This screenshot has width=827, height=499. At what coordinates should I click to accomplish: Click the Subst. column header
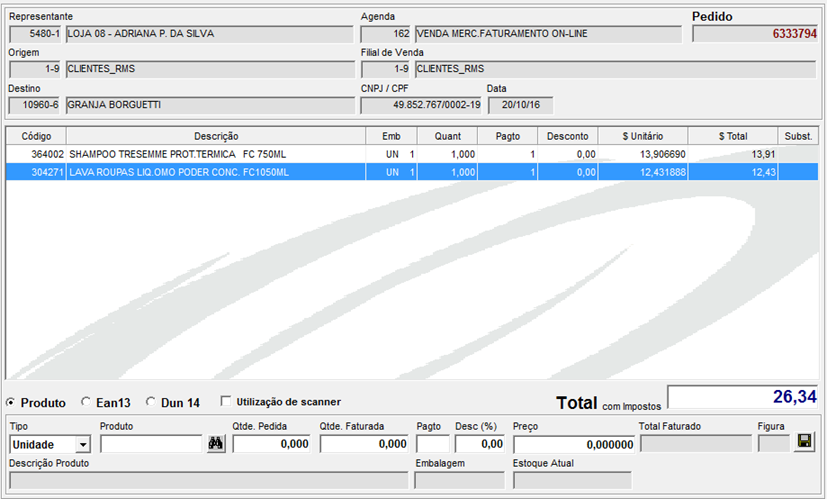tap(798, 136)
